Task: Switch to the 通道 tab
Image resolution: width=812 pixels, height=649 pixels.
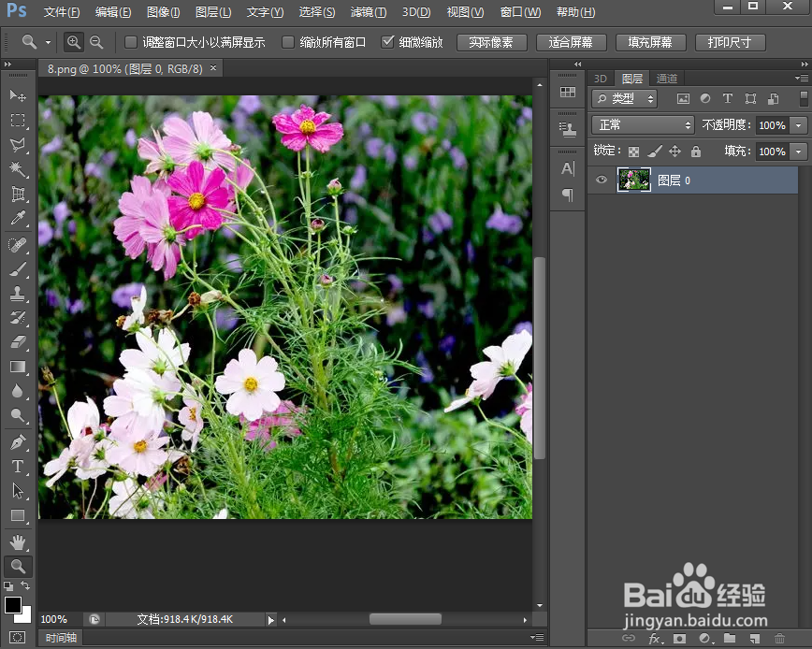Action: [666, 79]
